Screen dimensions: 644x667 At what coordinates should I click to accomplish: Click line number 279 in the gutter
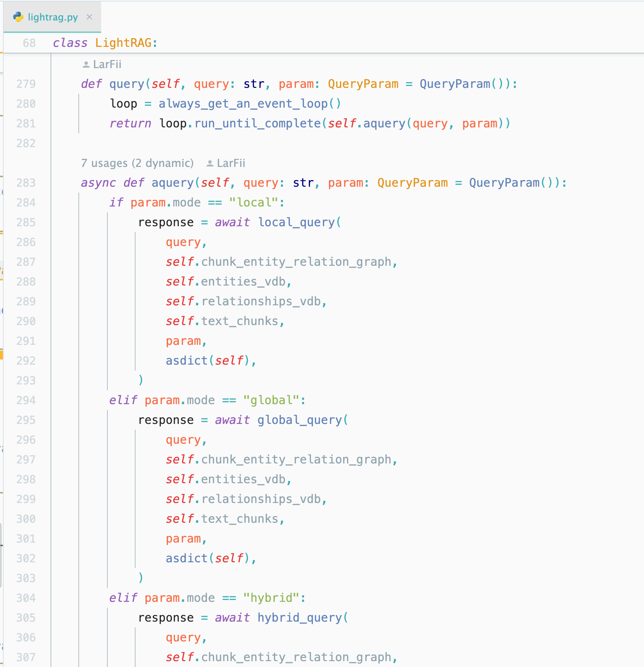[x=26, y=84]
